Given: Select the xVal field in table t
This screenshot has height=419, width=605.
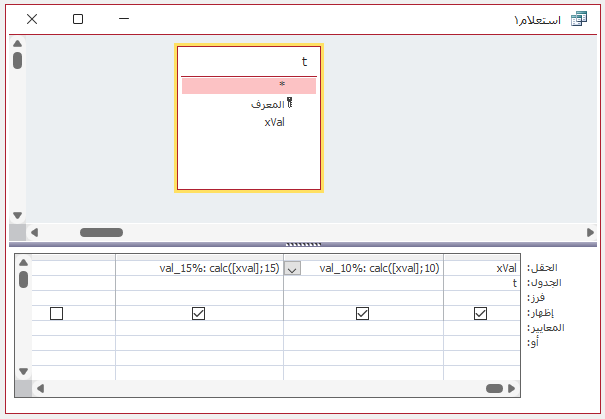Looking at the screenshot, I should click(275, 122).
